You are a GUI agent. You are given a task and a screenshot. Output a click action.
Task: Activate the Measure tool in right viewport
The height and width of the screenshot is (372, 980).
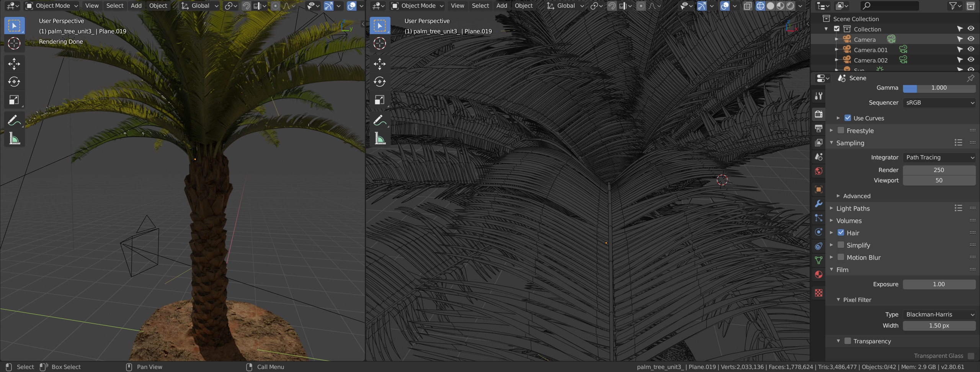[380, 138]
